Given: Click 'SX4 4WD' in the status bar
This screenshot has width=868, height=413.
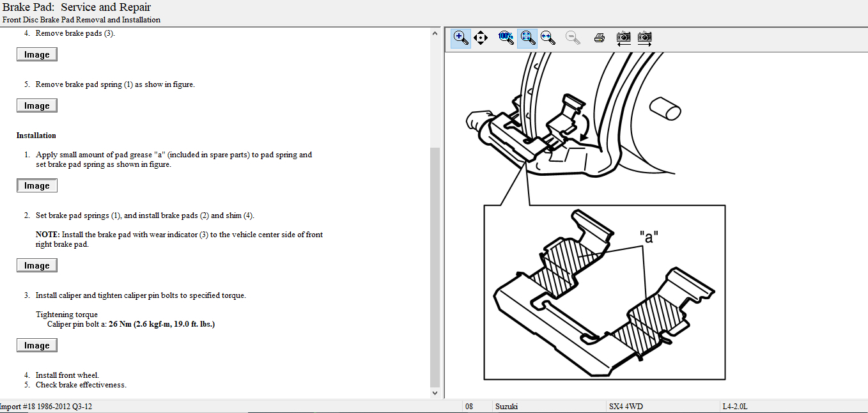Looking at the screenshot, I should tap(626, 407).
